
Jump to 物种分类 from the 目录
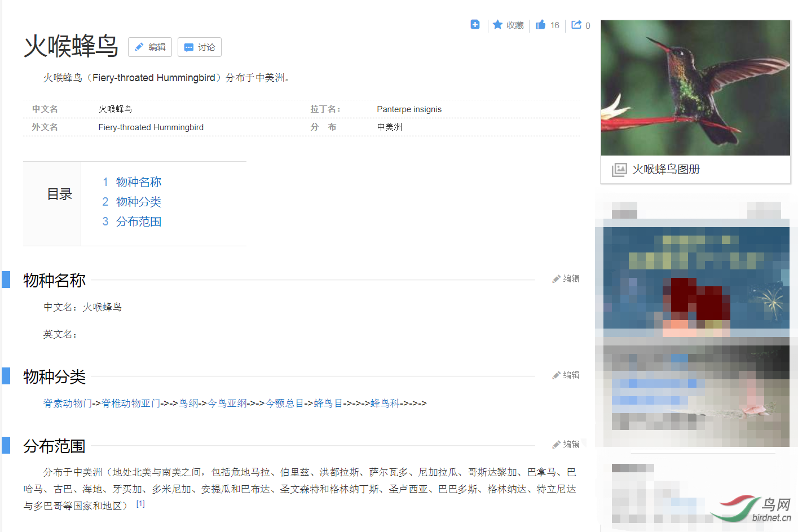click(138, 201)
